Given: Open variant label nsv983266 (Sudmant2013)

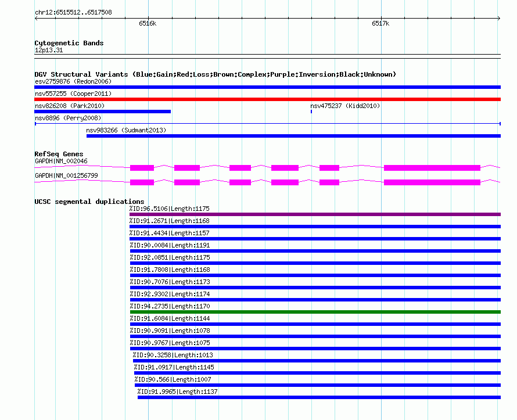Looking at the screenshot, I should (x=126, y=130).
